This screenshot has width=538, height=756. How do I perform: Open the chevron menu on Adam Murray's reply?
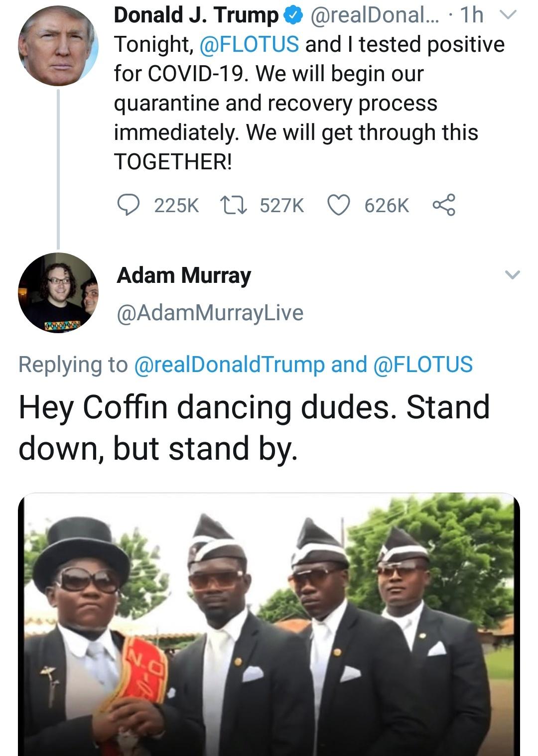[x=512, y=274]
